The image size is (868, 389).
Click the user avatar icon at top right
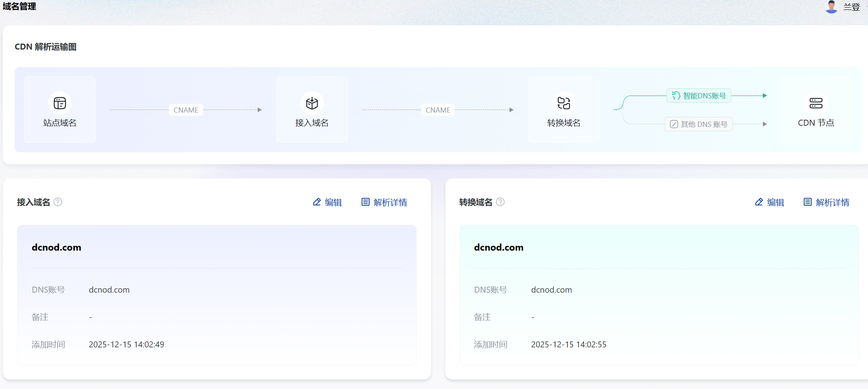click(831, 7)
